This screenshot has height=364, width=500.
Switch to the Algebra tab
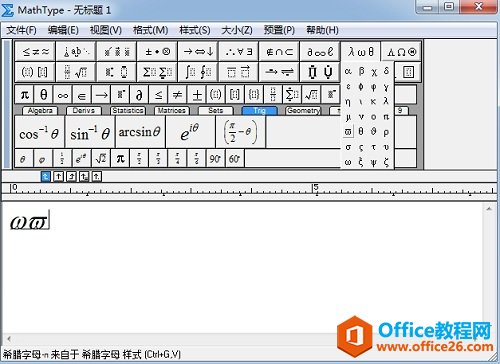[40, 111]
